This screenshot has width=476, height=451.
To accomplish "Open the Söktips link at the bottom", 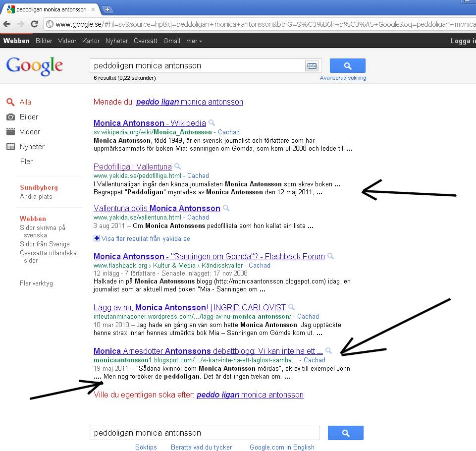I will point(146,447).
